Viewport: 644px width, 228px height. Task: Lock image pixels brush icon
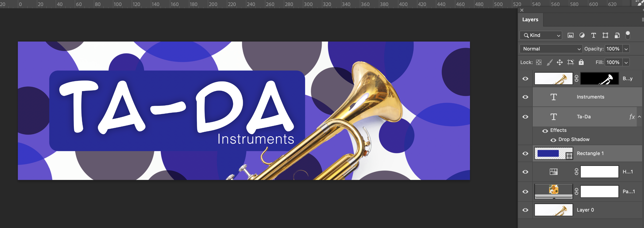[x=549, y=62]
